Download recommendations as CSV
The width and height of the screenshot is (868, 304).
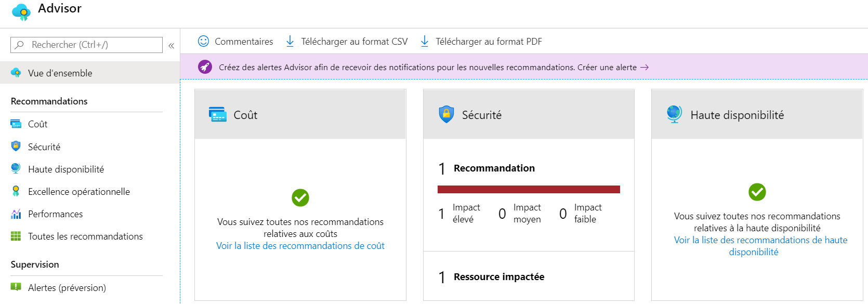click(x=347, y=41)
